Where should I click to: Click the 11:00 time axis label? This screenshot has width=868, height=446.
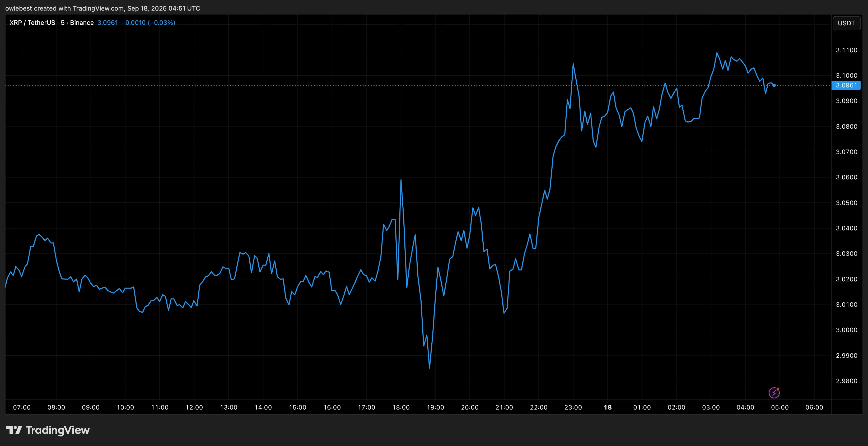click(160, 407)
